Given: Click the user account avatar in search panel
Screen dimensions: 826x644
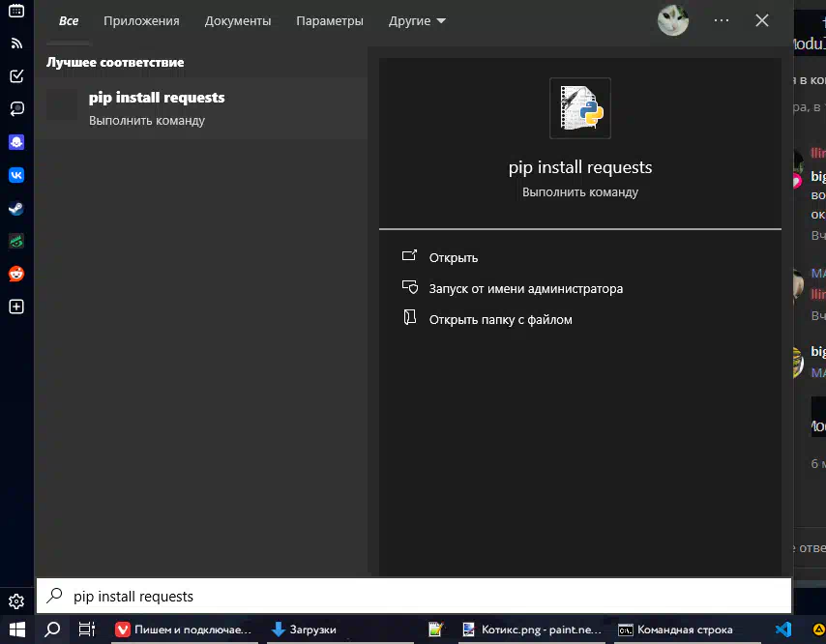Looking at the screenshot, I should pyautogui.click(x=673, y=20).
